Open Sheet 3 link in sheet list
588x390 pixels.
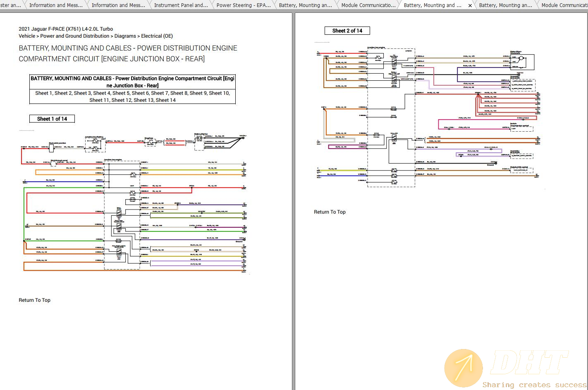click(82, 93)
